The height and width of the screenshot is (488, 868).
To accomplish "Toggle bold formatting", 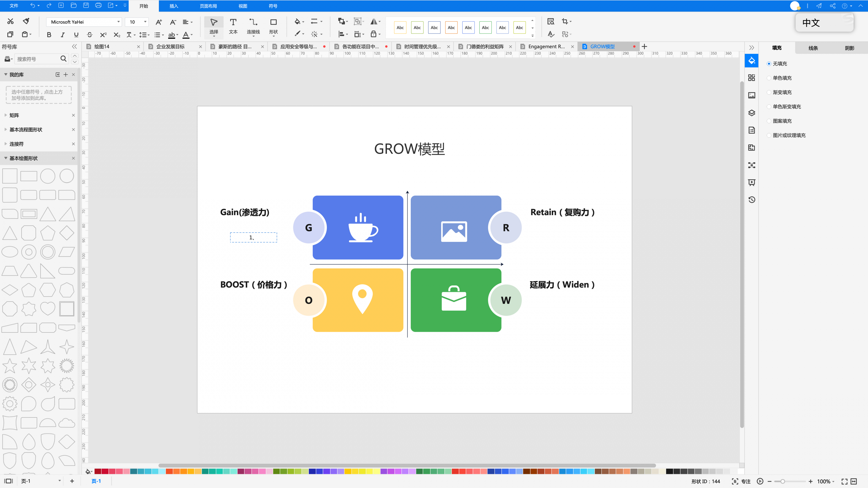I will click(x=49, y=35).
